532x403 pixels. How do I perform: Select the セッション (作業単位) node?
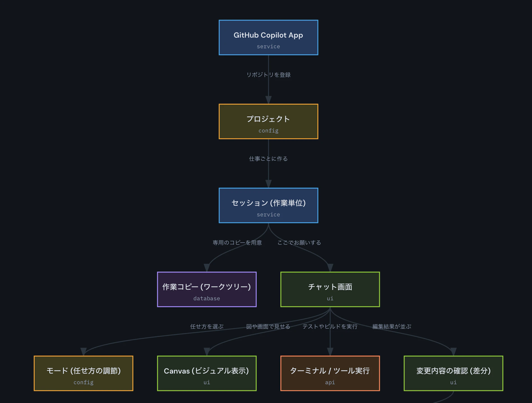click(x=269, y=205)
